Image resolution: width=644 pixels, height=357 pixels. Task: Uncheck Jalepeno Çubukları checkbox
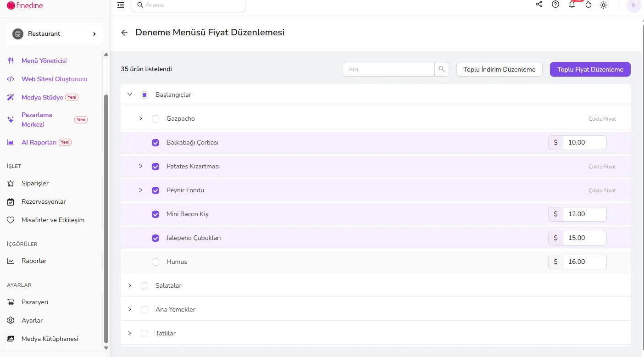click(x=155, y=238)
